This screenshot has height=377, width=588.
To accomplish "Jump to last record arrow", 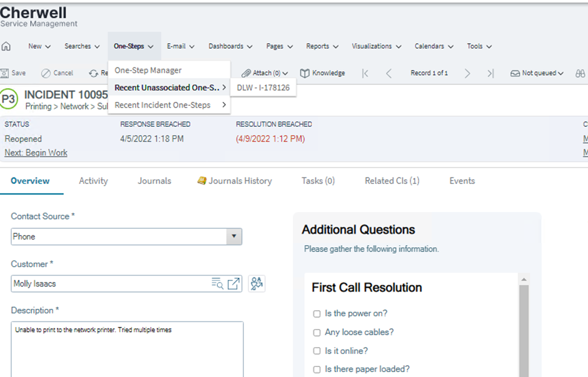I will pyautogui.click(x=490, y=73).
